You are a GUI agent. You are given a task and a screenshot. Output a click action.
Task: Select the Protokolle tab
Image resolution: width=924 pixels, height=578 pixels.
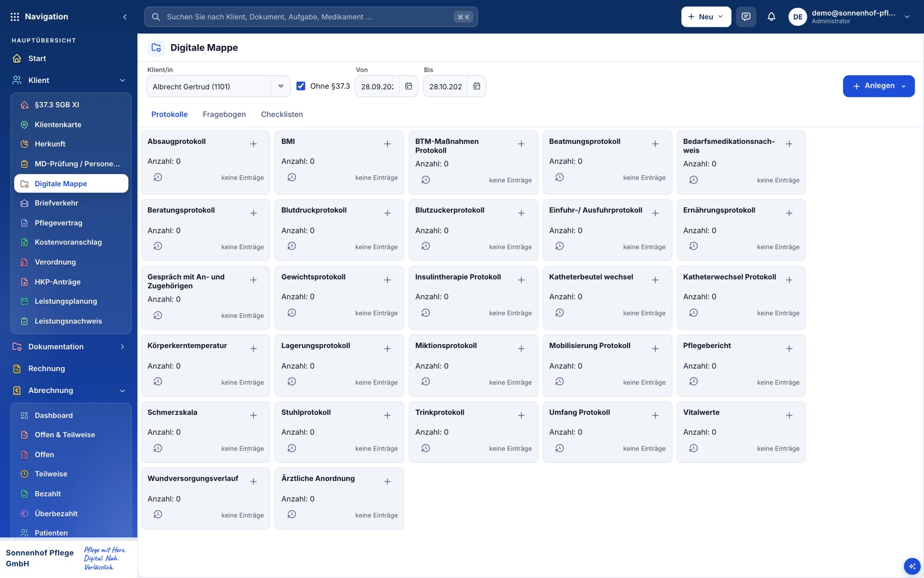(169, 114)
